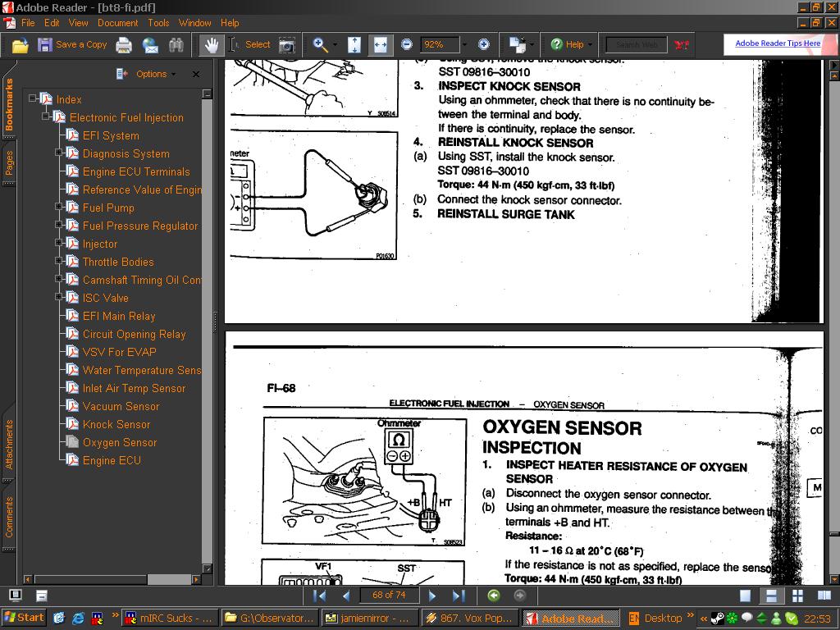Select the Hand tool
840x630 pixels.
212,45
